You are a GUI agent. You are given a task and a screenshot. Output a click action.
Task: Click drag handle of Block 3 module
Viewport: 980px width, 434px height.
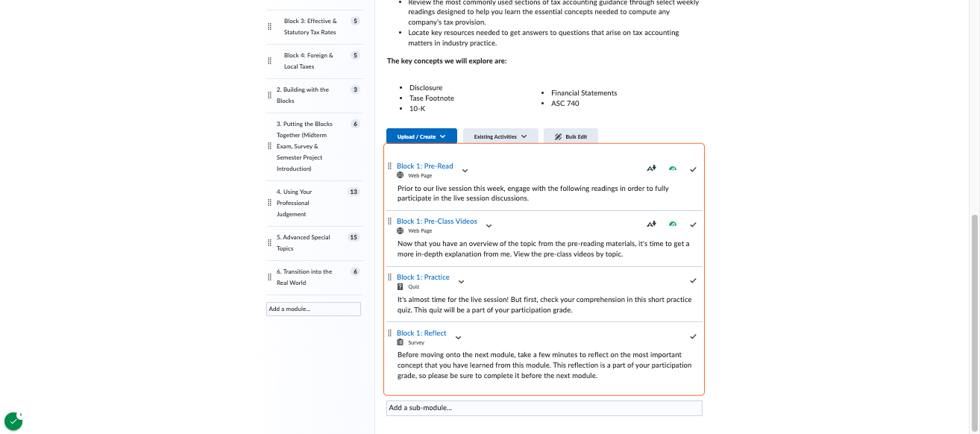coord(269,27)
